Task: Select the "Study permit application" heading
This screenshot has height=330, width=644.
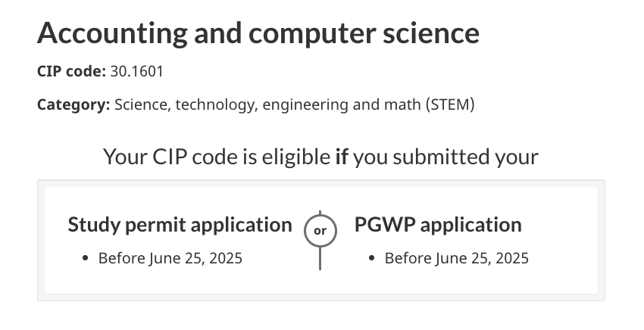Action: click(x=180, y=225)
